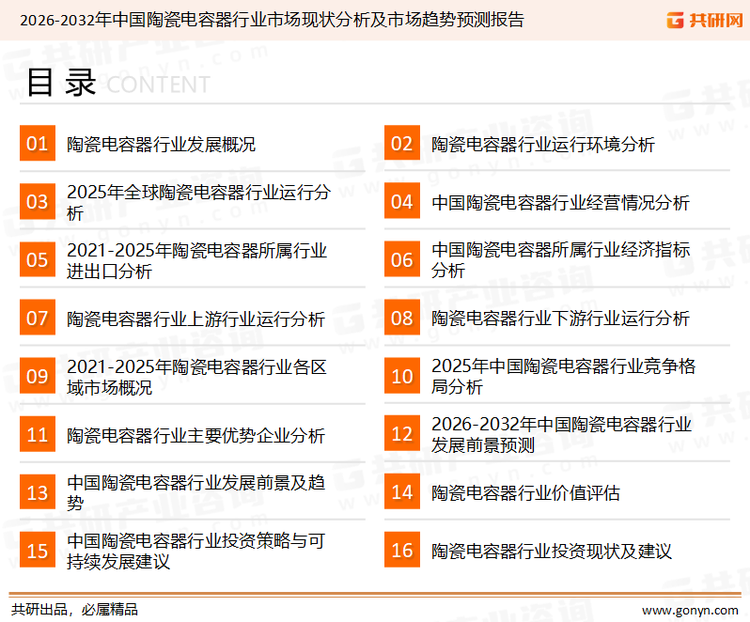Image resolution: width=750 pixels, height=622 pixels.
Task: Select 中国陶瓷电容器所属行业经济指标分析 entry
Action: (x=561, y=260)
